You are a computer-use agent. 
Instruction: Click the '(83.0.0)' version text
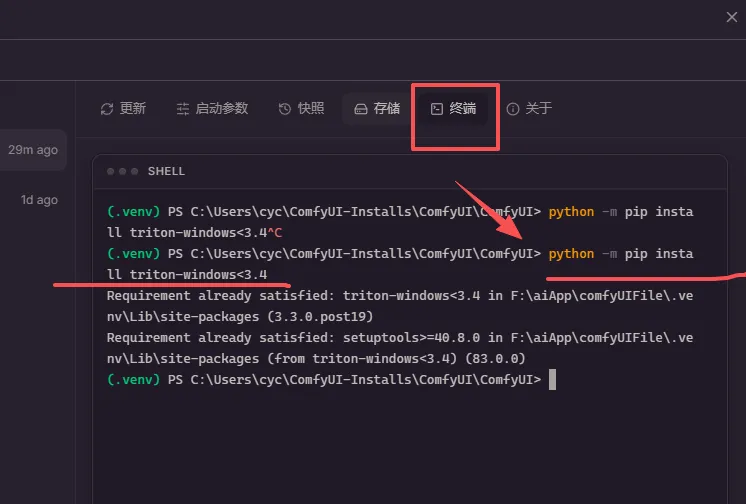pyautogui.click(x=495, y=358)
